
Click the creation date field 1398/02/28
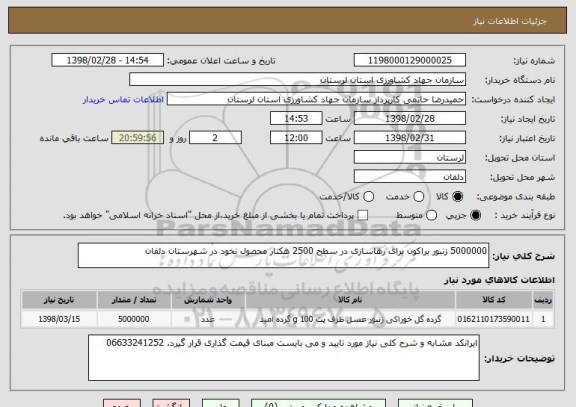tap(410, 118)
